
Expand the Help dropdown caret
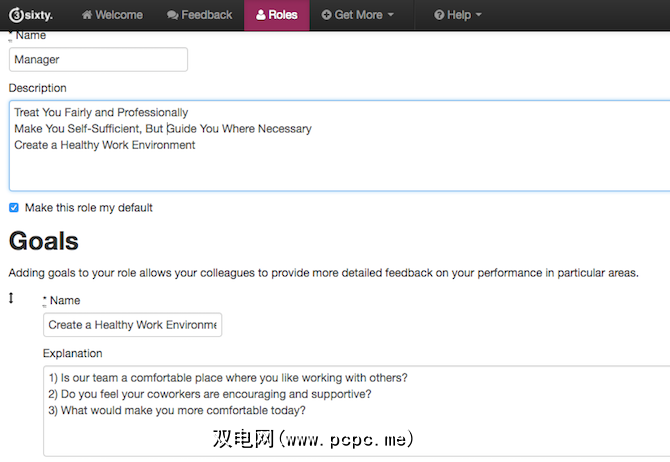pos(478,16)
